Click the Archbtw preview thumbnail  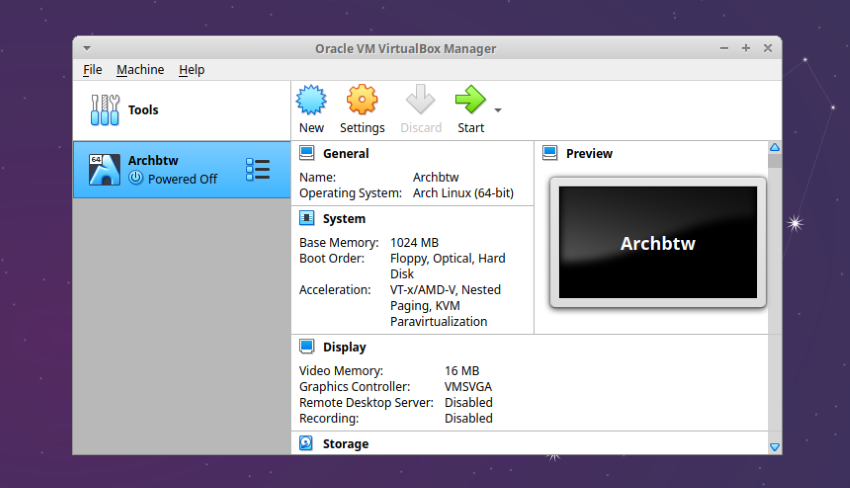click(x=657, y=243)
